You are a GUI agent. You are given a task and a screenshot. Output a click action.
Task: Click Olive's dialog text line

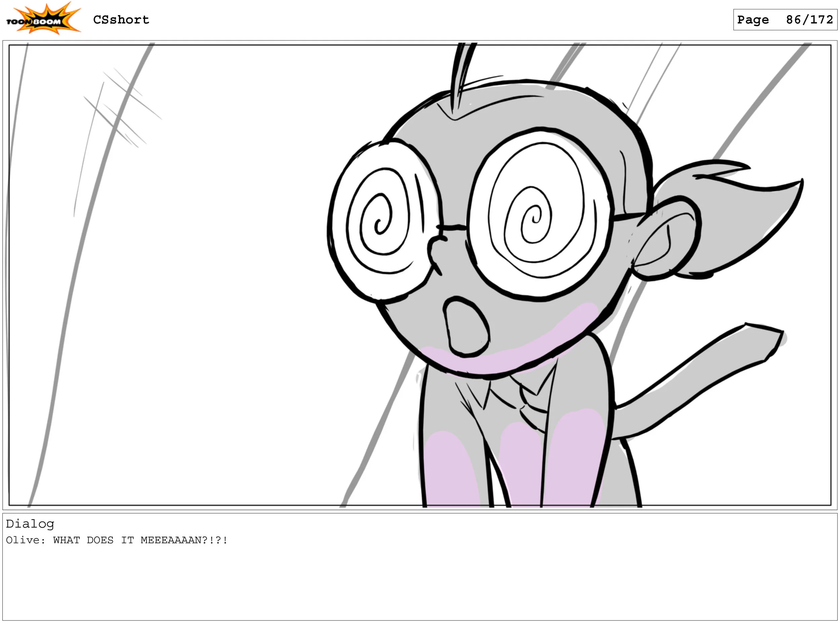click(x=117, y=540)
